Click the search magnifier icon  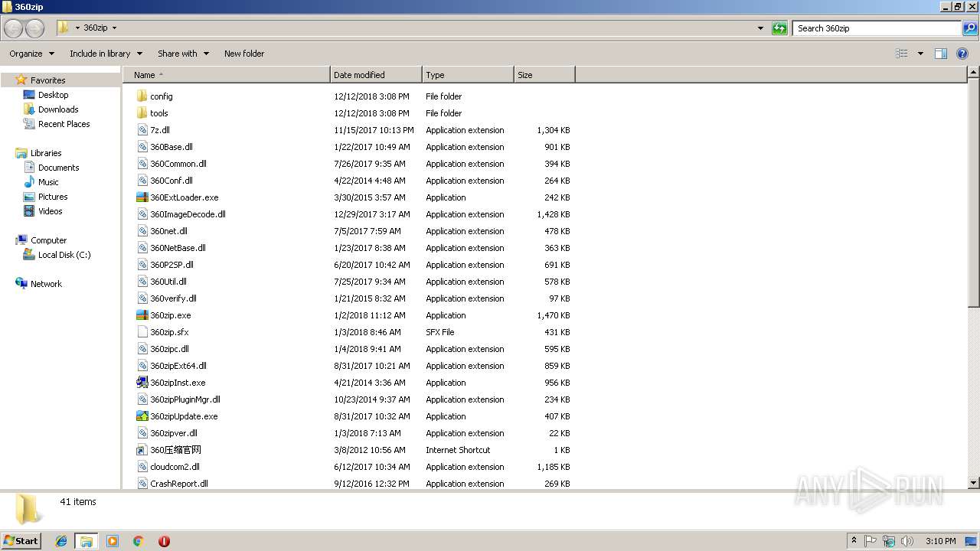tap(970, 28)
